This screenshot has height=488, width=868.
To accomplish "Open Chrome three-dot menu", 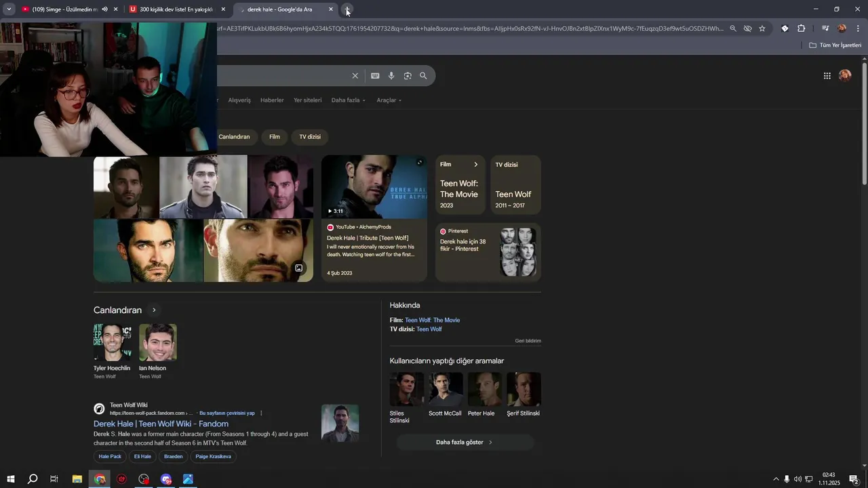I will (858, 28).
